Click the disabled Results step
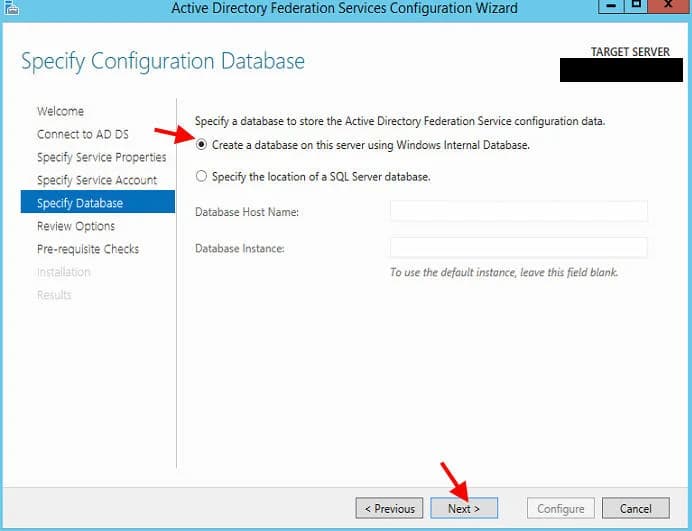This screenshot has width=692, height=531. point(54,295)
